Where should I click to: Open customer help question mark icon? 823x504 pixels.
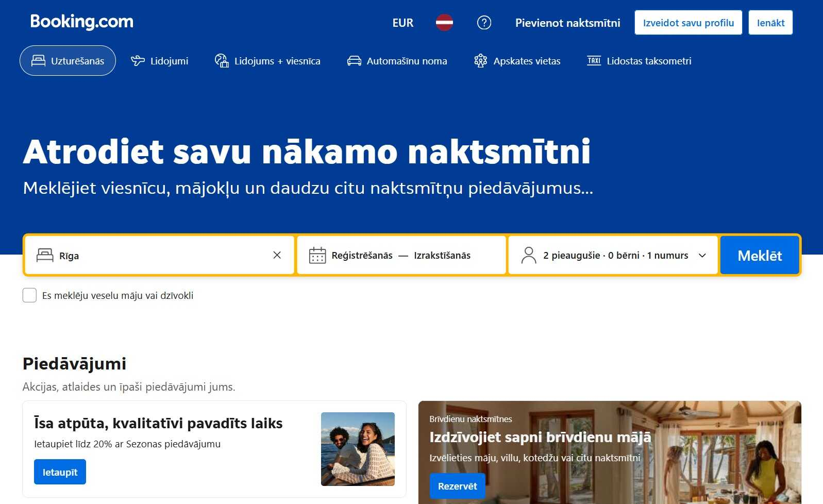pos(484,23)
